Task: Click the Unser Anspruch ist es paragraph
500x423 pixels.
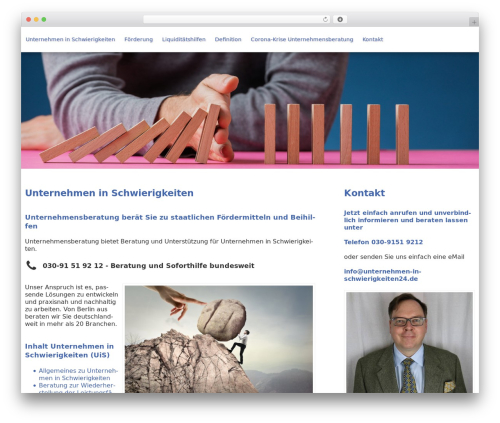Action: point(71,305)
